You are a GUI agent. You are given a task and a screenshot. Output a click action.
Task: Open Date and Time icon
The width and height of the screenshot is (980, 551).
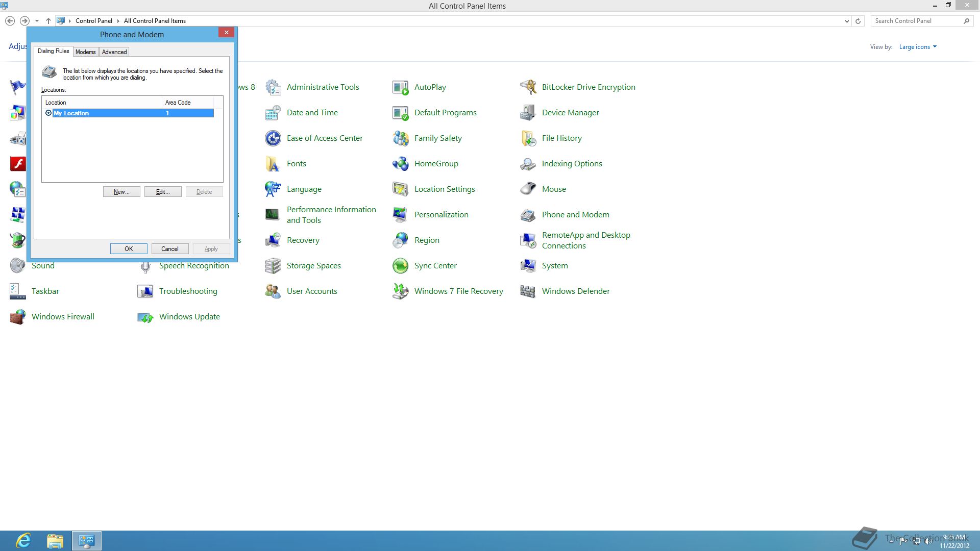(x=273, y=113)
